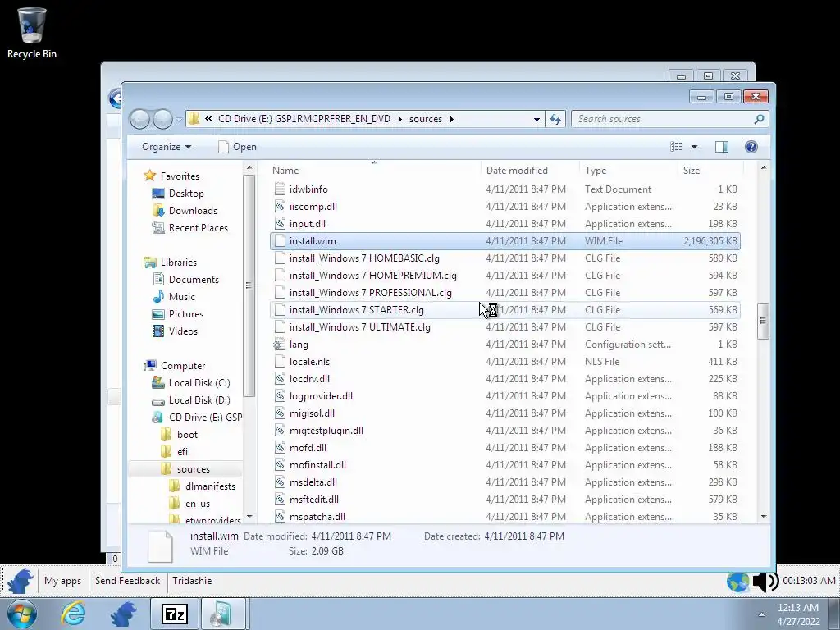Sort files by Type column
The height and width of the screenshot is (630, 840).
[628, 171]
